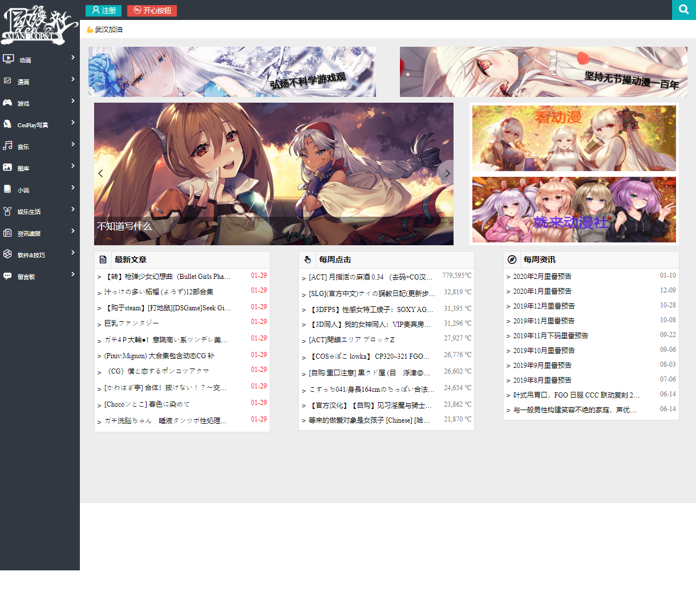
Task: Click the 留言板 chat bubble icon
Action: (x=7, y=276)
